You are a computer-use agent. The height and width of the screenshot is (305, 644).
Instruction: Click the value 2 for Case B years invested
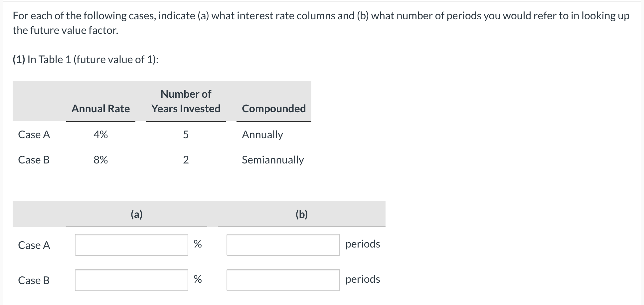pyautogui.click(x=186, y=160)
